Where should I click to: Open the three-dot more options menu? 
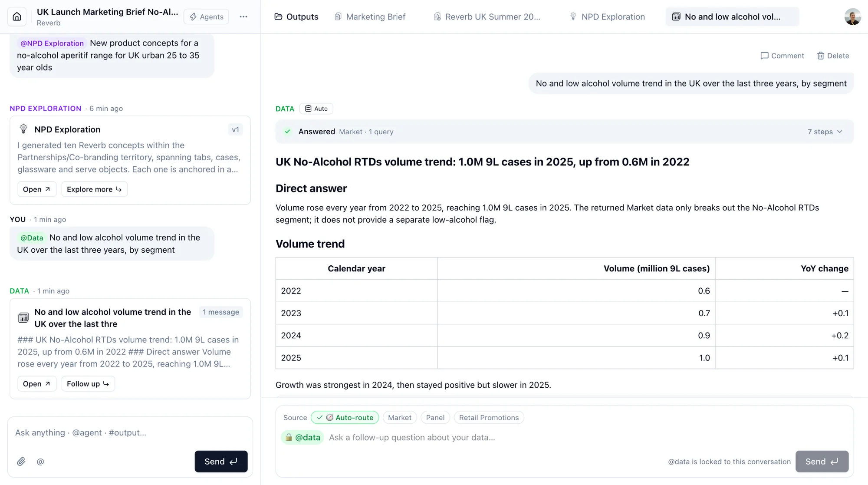pyautogui.click(x=243, y=16)
